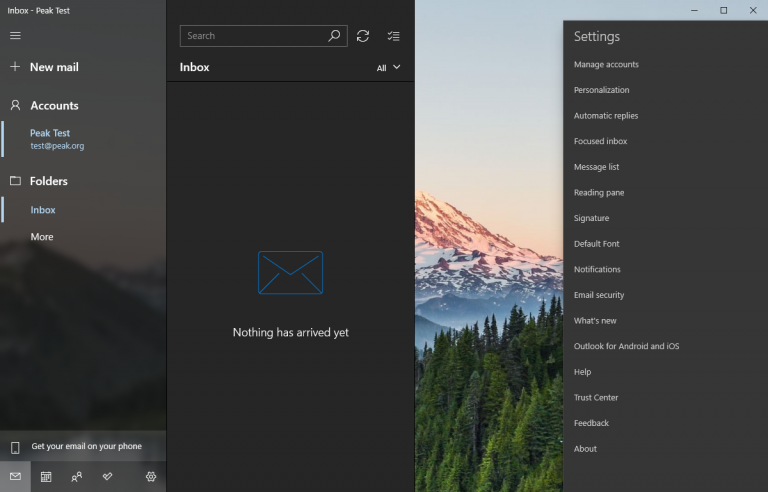Viewport: 768px width, 492px height.
Task: Click Get your email on your phone
Action: click(x=86, y=447)
